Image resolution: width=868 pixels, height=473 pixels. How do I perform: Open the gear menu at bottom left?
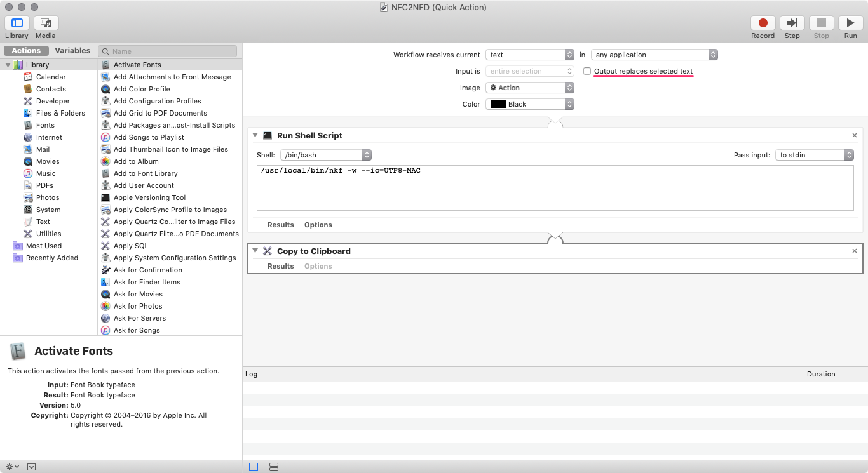[x=12, y=467]
